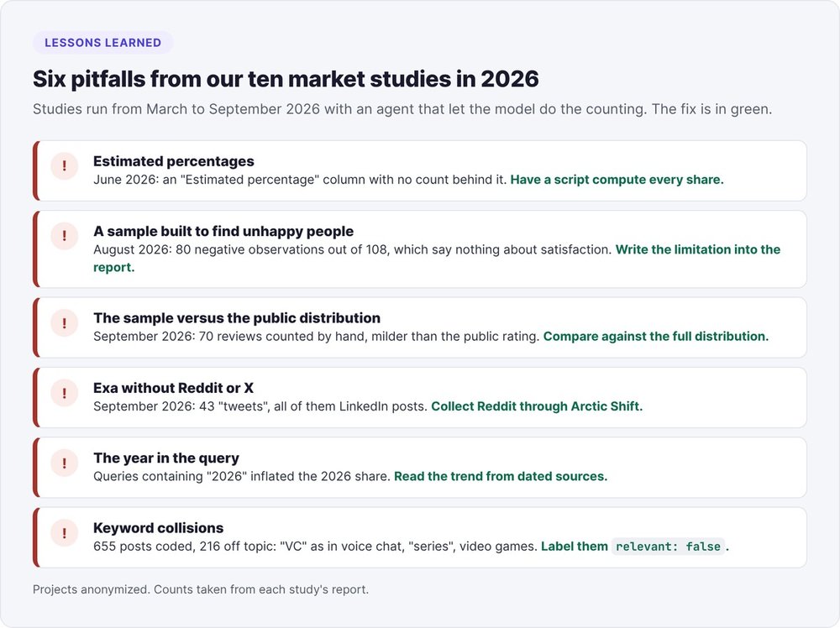840x628 pixels.
Task: Click the 'Exa without Reddit or X' title
Action: click(x=174, y=388)
